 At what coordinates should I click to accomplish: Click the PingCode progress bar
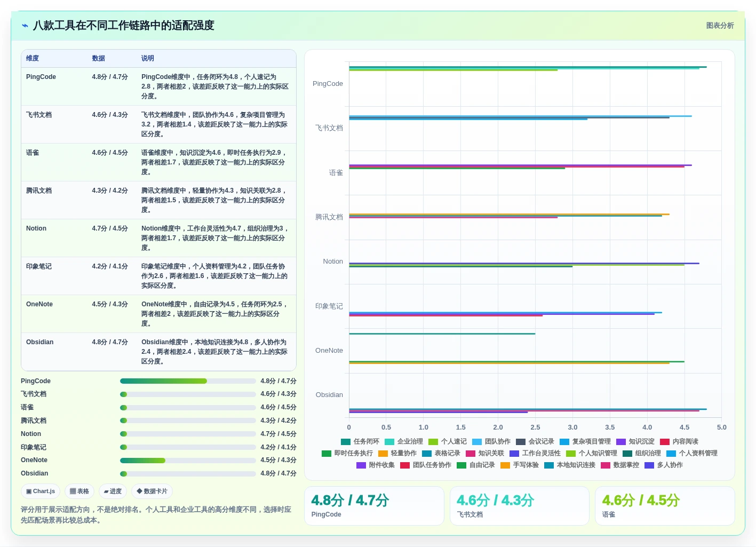pos(188,381)
